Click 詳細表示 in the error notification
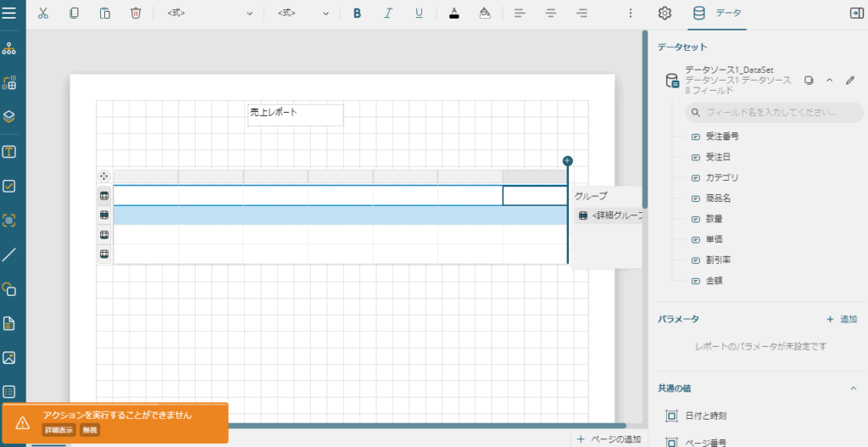This screenshot has width=868, height=447. pos(59,430)
